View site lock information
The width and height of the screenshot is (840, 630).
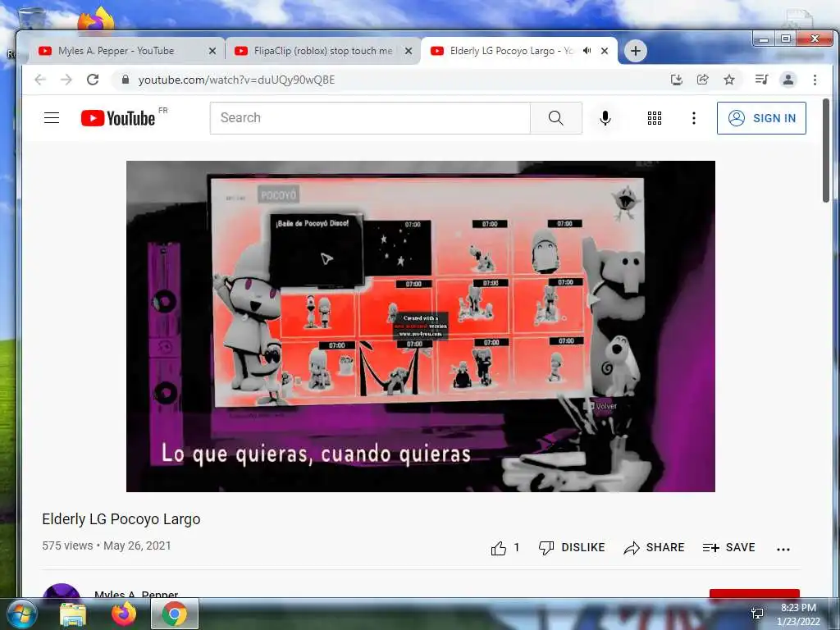pyautogui.click(x=126, y=80)
